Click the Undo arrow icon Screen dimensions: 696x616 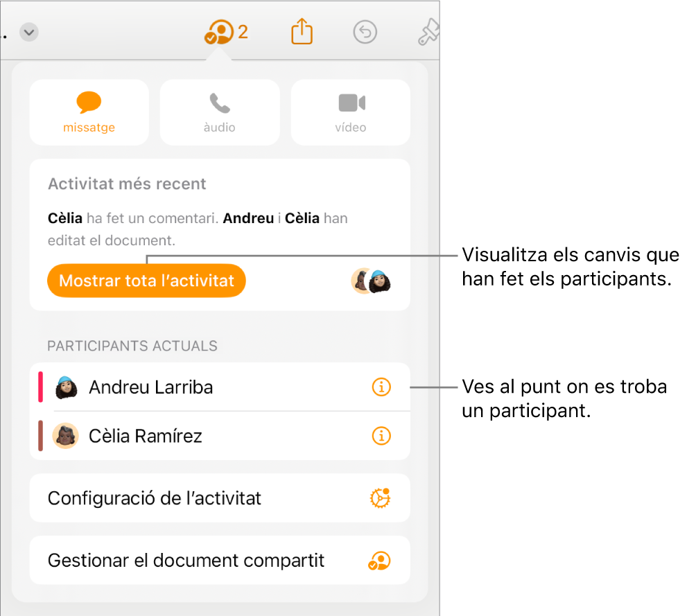click(365, 33)
